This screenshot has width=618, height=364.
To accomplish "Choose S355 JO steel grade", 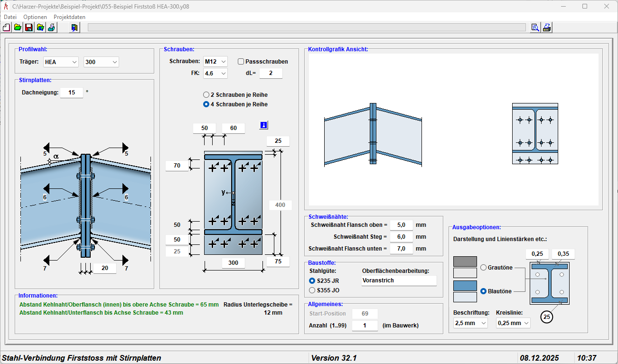I will click(x=312, y=290).
